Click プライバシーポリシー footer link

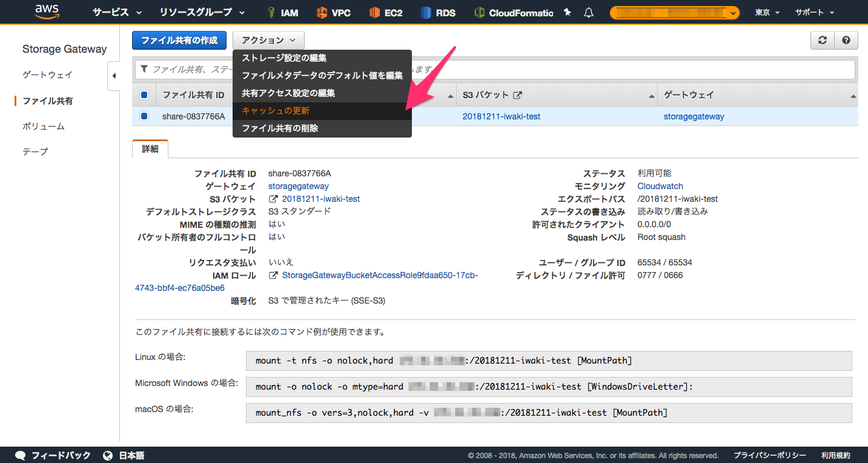pyautogui.click(x=770, y=455)
